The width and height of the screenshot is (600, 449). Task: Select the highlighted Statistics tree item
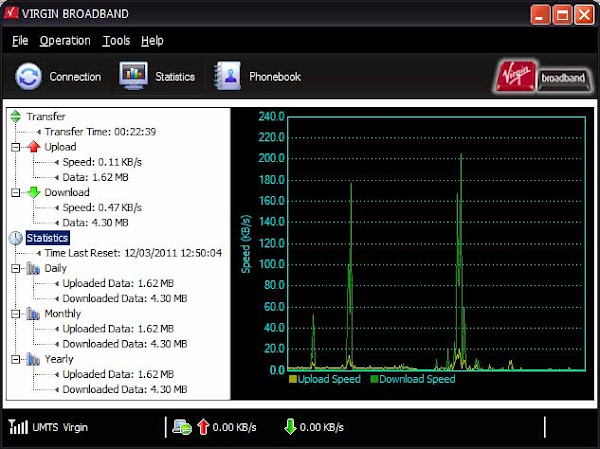[x=47, y=238]
